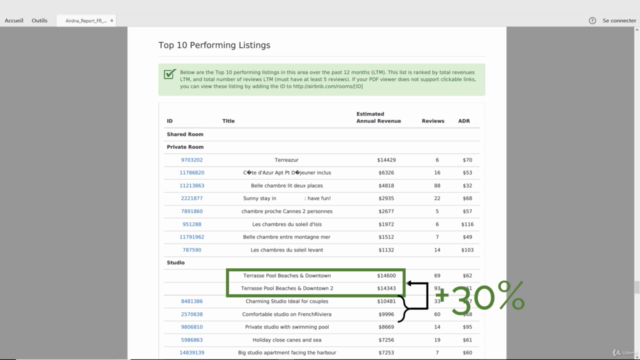Open the help question mark icon
This screenshot has height=360, width=640.
(x=592, y=20)
